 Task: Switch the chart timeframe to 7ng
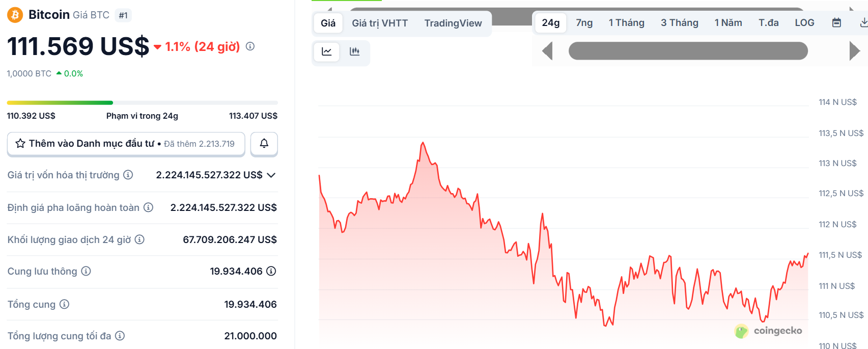tap(584, 22)
